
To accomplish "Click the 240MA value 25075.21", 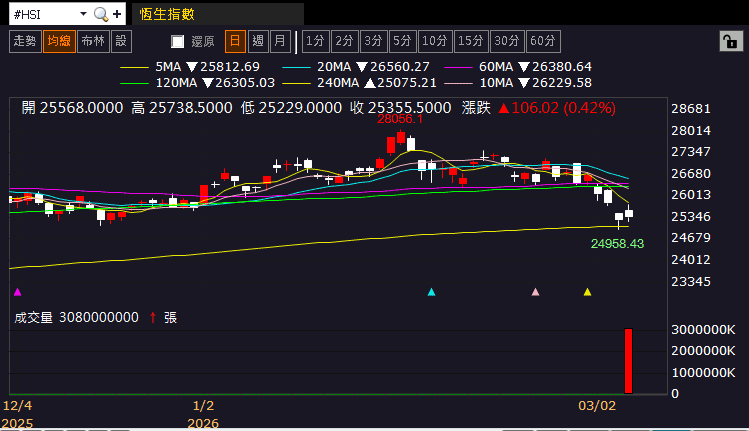I will click(x=407, y=83).
